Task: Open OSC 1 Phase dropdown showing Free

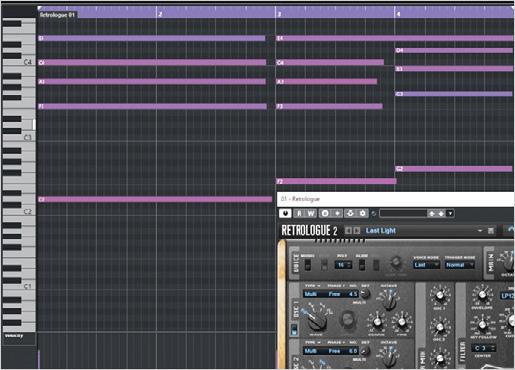Action: click(334, 294)
